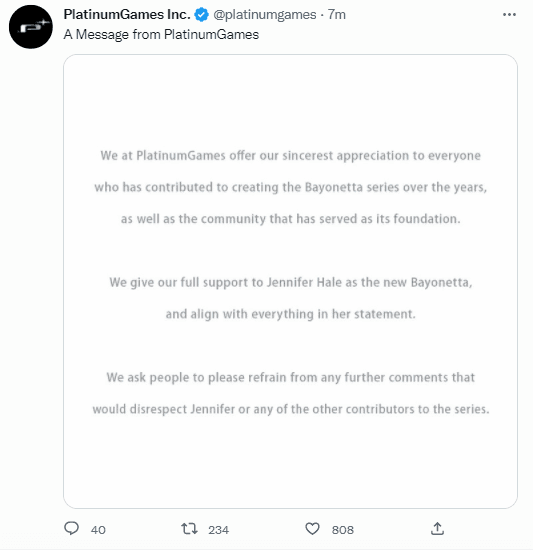Open the share upload arrow icon
Image resolution: width=533 pixels, height=550 pixels.
pos(437,529)
